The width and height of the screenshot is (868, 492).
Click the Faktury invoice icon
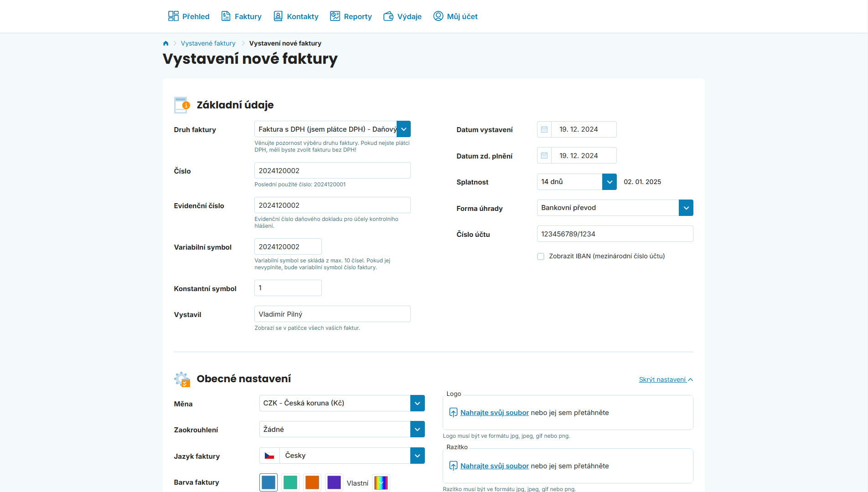(x=226, y=16)
